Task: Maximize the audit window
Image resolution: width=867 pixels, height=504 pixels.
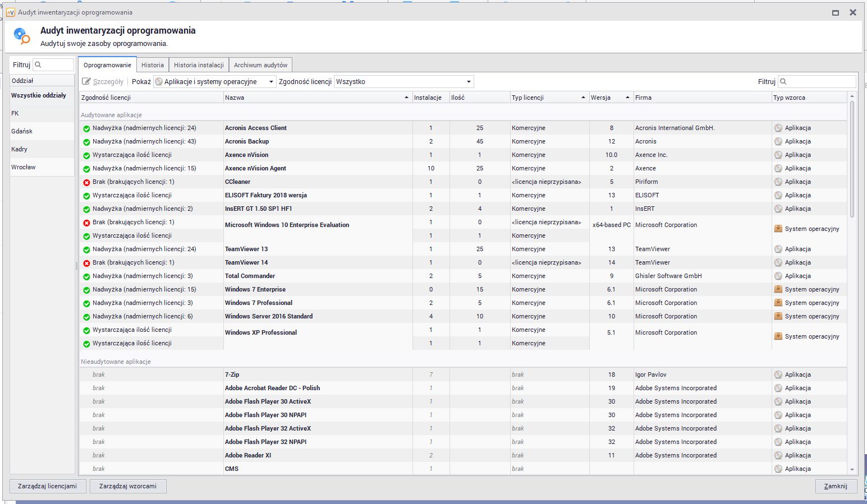Action: click(836, 12)
